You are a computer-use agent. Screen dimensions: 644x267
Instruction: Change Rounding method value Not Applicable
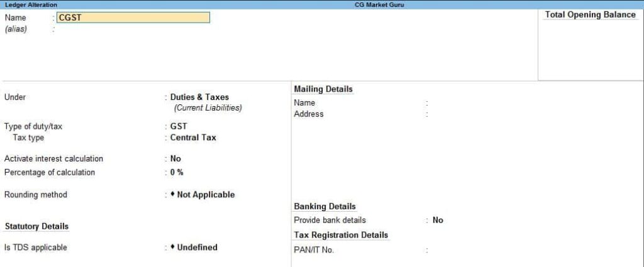[x=203, y=194]
